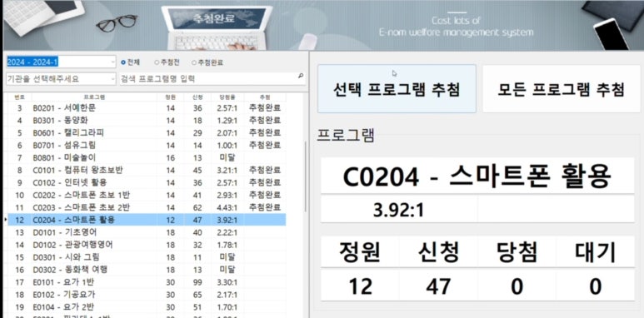The image size is (644, 318).
Task: Click the 프로그램 section label
Action: pyautogui.click(x=346, y=136)
